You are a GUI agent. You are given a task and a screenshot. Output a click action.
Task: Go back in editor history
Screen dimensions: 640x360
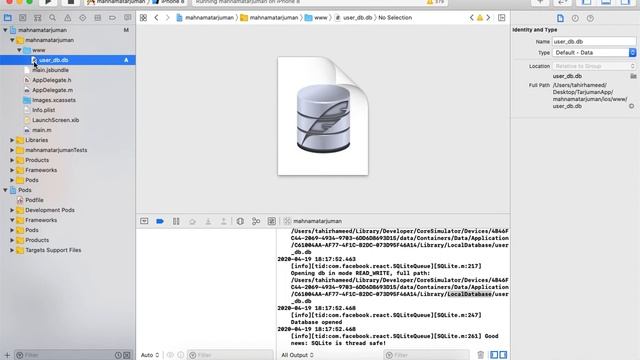click(156, 18)
